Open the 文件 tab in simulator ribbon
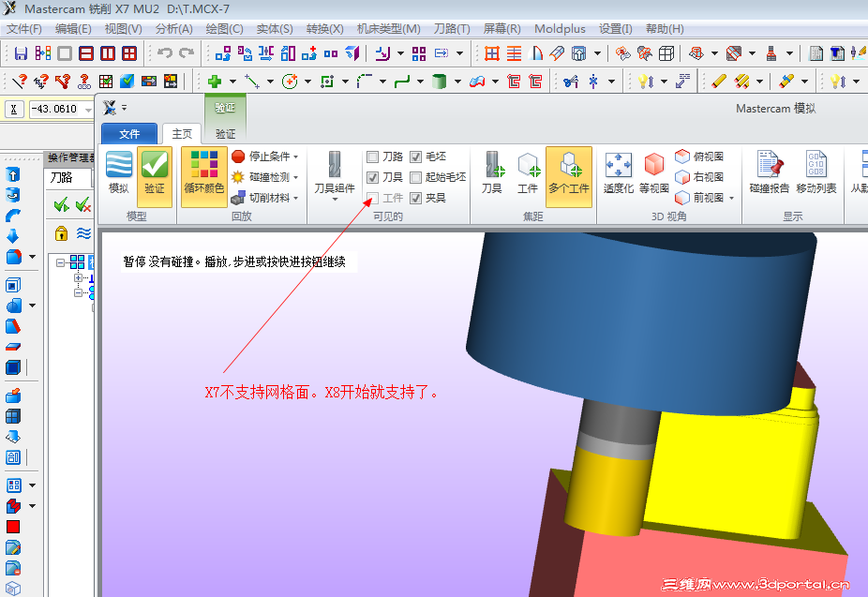Image resolution: width=868 pixels, height=597 pixels. [129, 133]
